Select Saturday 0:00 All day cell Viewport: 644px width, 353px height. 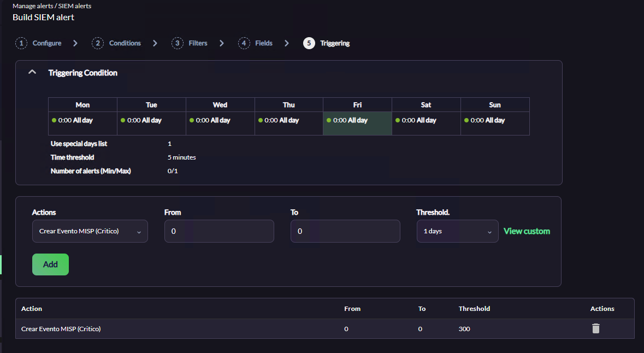click(x=426, y=123)
